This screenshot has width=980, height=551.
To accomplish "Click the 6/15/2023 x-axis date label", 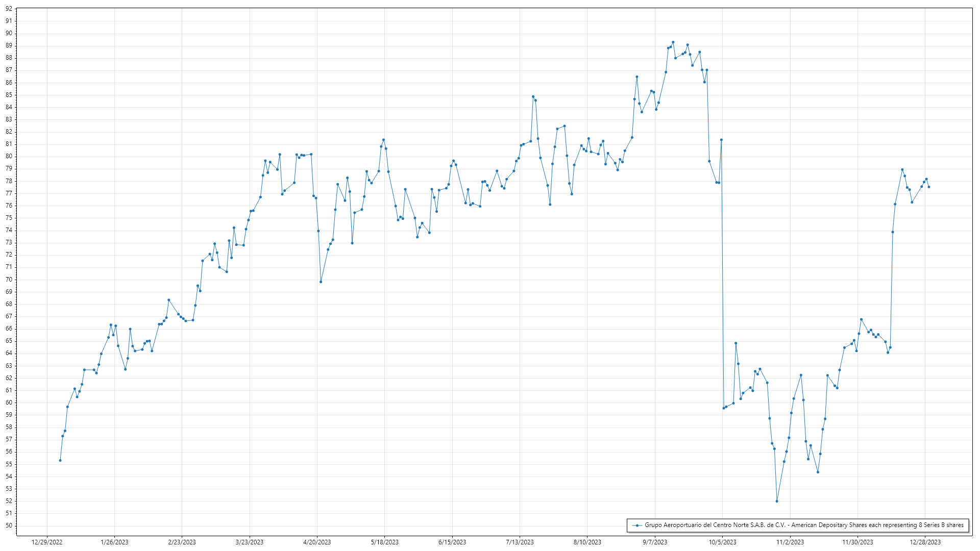I will 452,542.
